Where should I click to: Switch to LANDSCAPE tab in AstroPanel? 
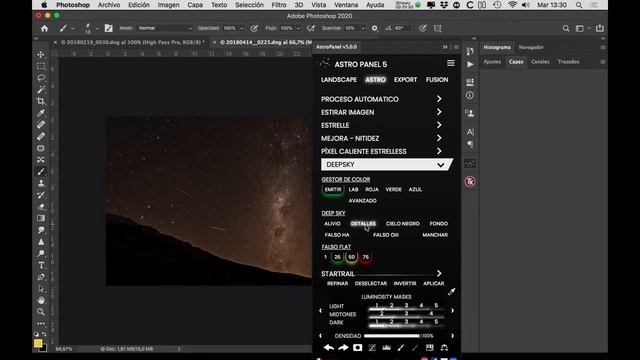pyautogui.click(x=339, y=80)
